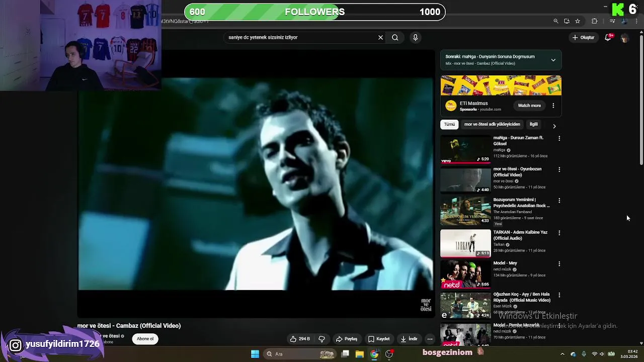Open menu for Model - Mey video

[559, 263]
